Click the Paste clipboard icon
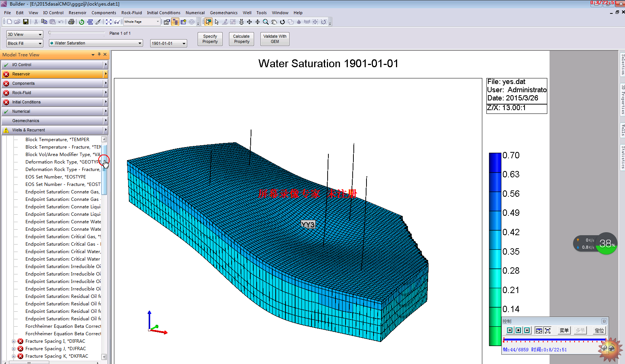The height and width of the screenshot is (364, 625). tap(53, 22)
